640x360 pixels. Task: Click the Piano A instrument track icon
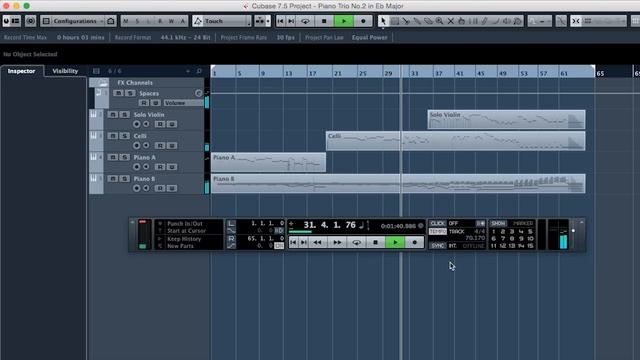coord(93,157)
